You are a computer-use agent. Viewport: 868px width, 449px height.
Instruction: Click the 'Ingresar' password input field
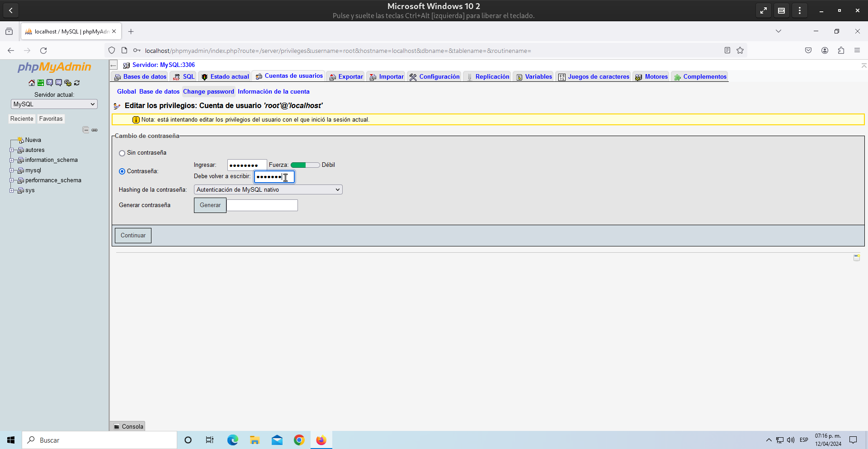(x=246, y=165)
